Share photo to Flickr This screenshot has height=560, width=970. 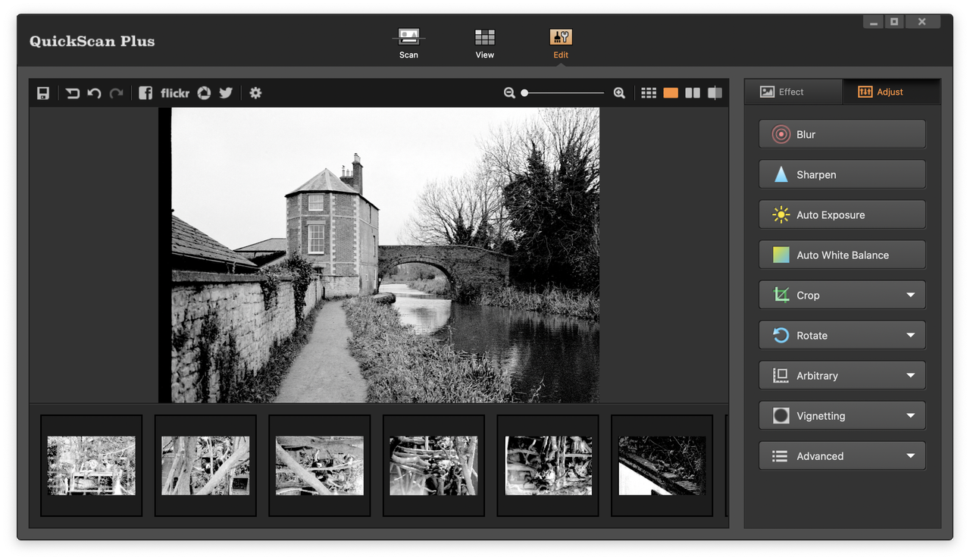coord(175,92)
